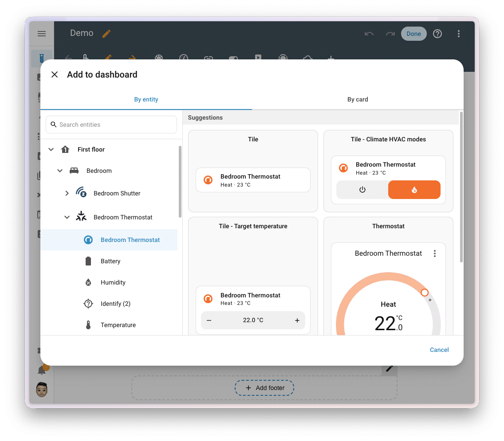Collapse the First floor tree node

[51, 149]
